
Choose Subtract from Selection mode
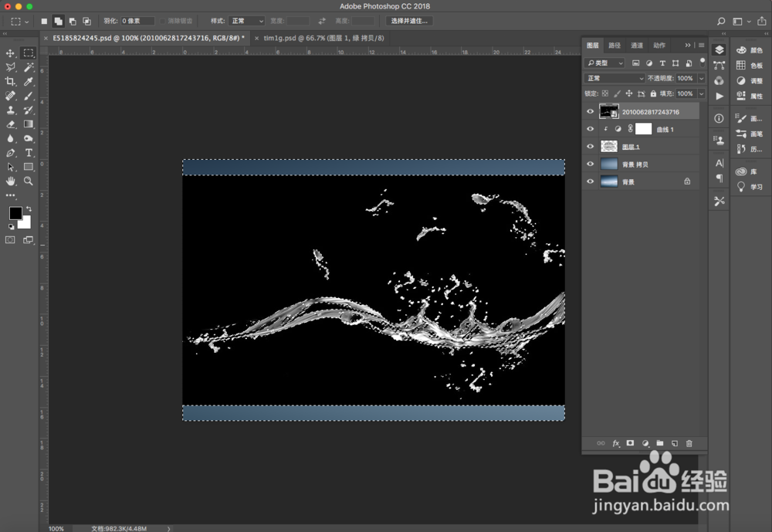coord(73,21)
